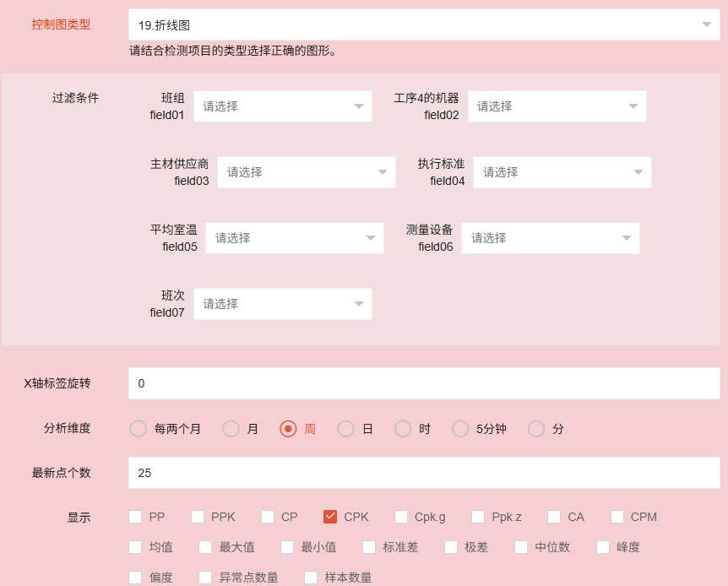Enable the 中位数 checkbox
The width and height of the screenshot is (728, 586).
(521, 547)
